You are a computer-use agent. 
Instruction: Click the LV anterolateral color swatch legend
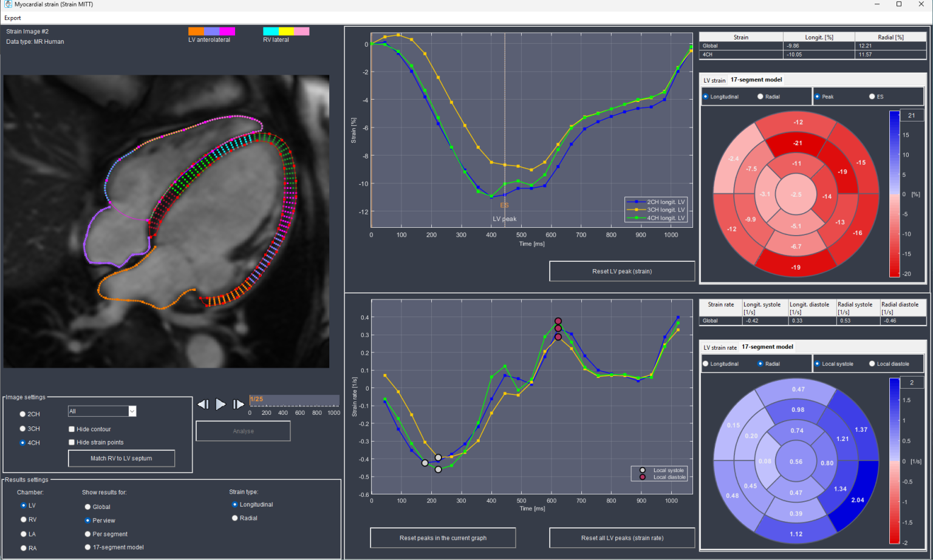coord(211,32)
